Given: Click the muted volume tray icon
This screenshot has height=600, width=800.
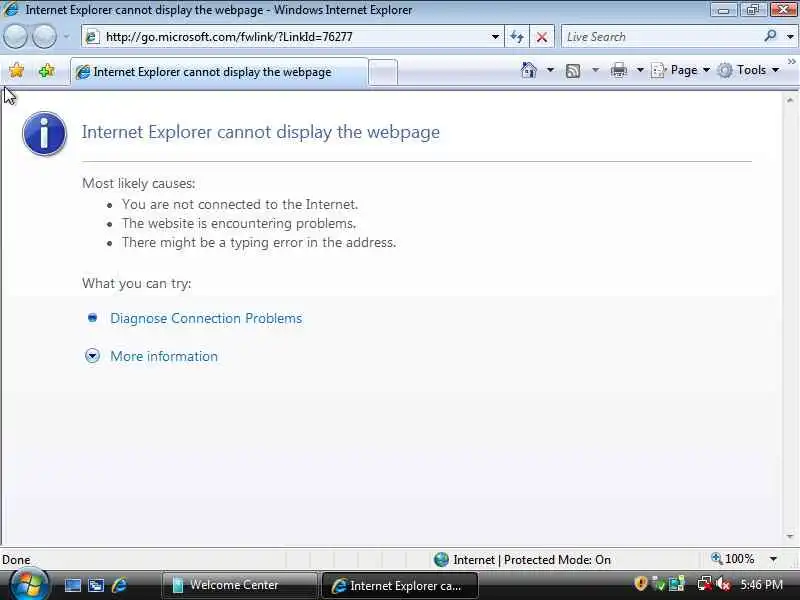Looking at the screenshot, I should (x=723, y=584).
